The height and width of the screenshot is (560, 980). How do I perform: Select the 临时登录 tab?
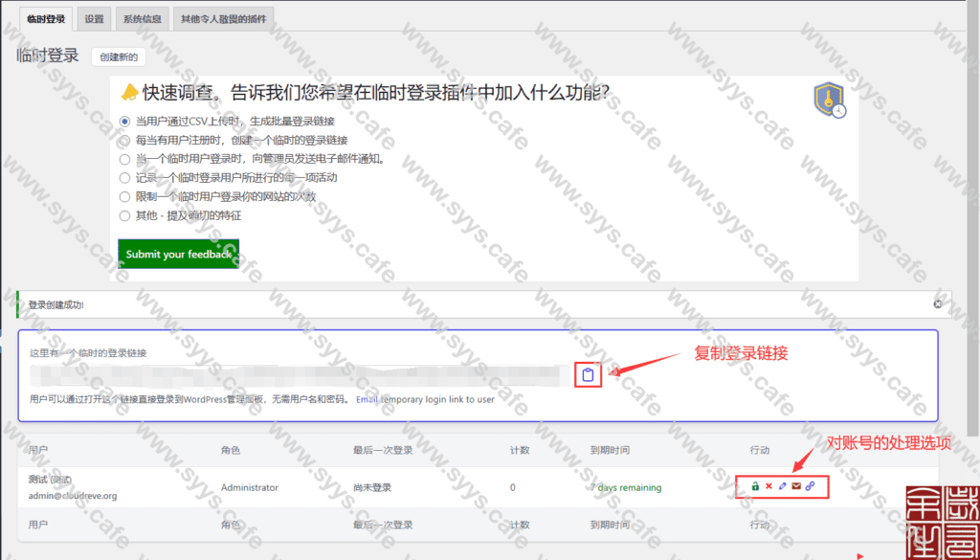[x=45, y=18]
